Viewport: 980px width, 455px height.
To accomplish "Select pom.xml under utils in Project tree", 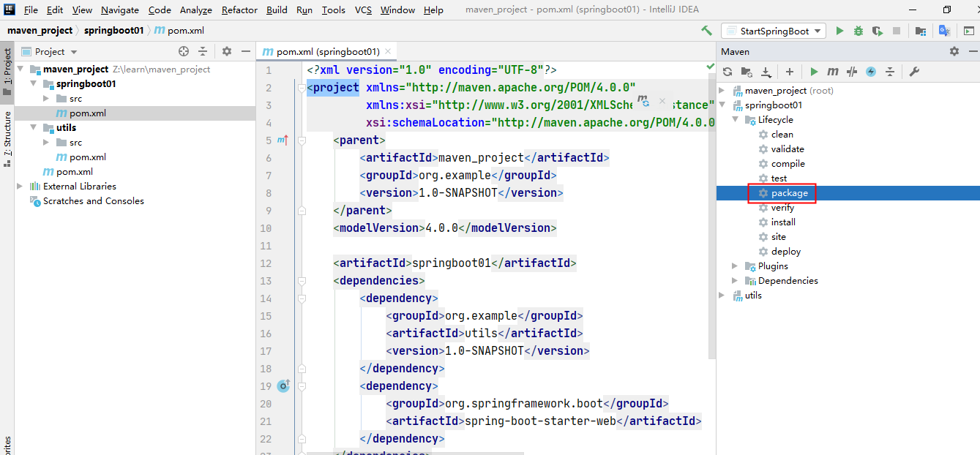I will 87,157.
